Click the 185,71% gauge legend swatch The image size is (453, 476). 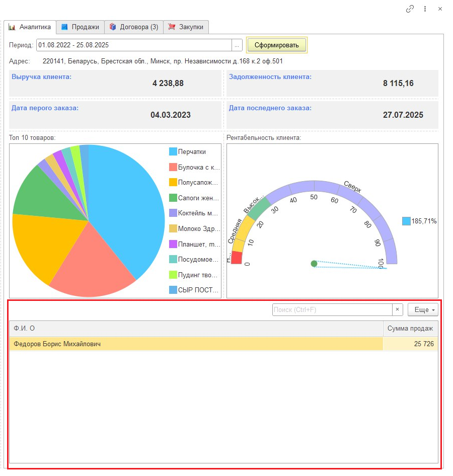coord(406,221)
